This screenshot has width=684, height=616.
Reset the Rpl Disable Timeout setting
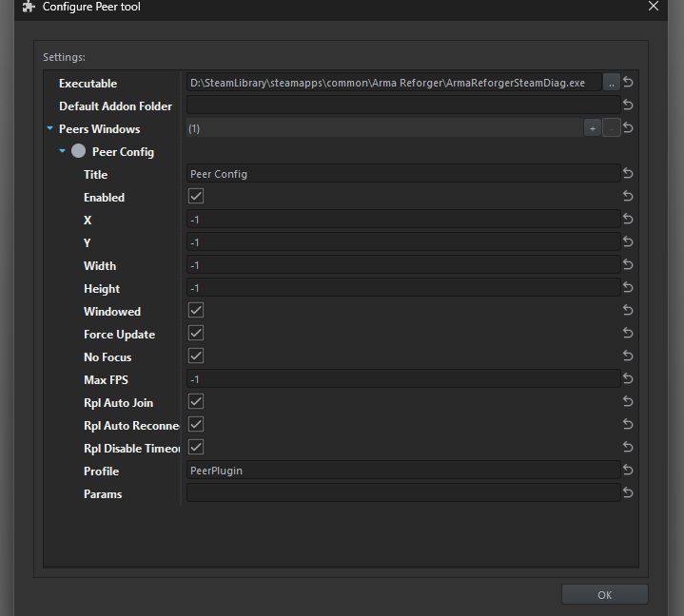[628, 447]
